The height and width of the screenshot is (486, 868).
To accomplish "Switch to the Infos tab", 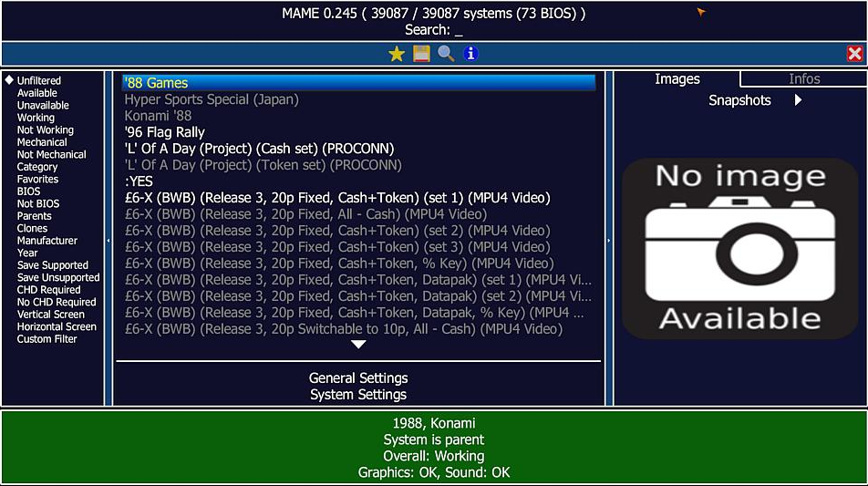I will pos(803,79).
